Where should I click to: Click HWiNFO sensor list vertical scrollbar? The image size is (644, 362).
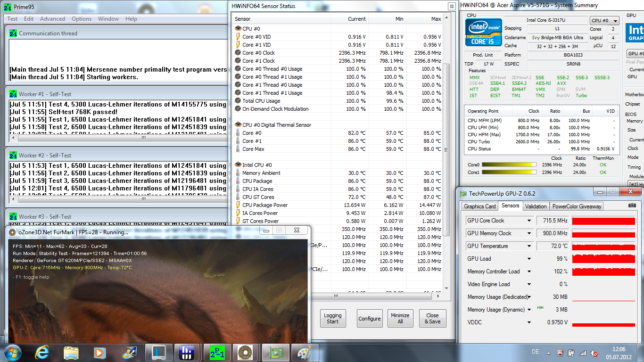pos(447,153)
